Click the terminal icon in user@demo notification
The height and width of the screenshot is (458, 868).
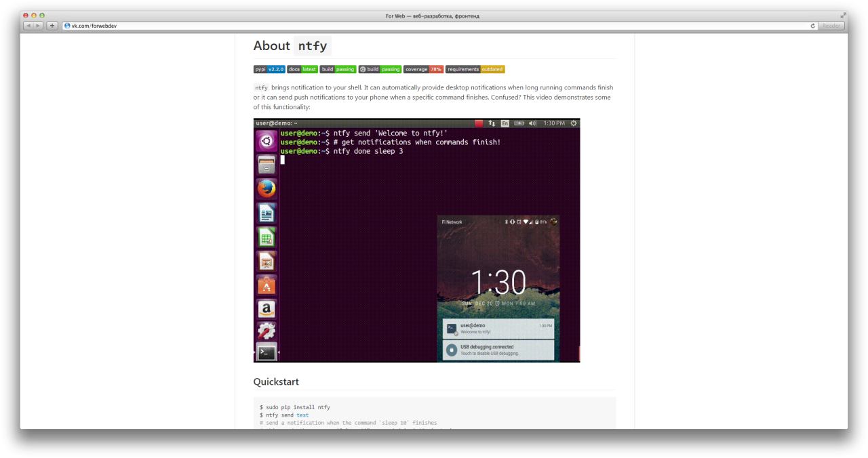click(x=452, y=329)
